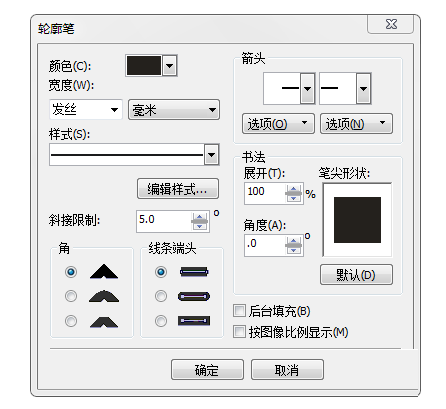
Task: Choose the beveled corner radio button
Action: (x=71, y=321)
